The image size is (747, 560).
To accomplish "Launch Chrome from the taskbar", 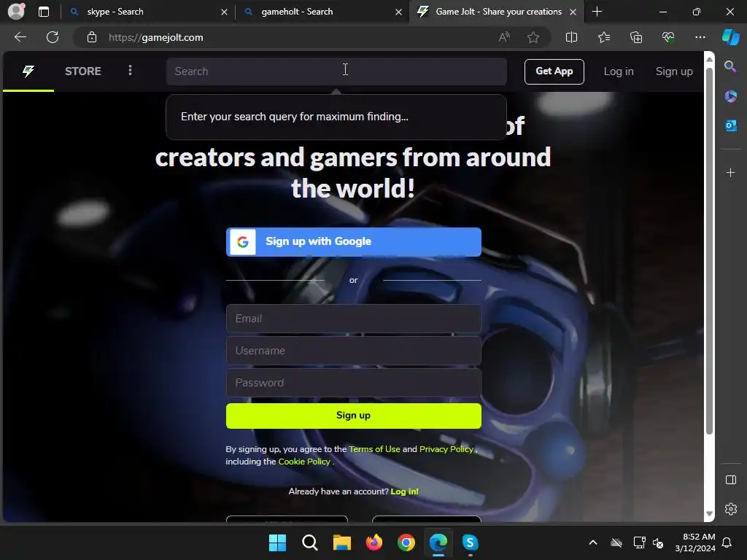I will pyautogui.click(x=406, y=542).
